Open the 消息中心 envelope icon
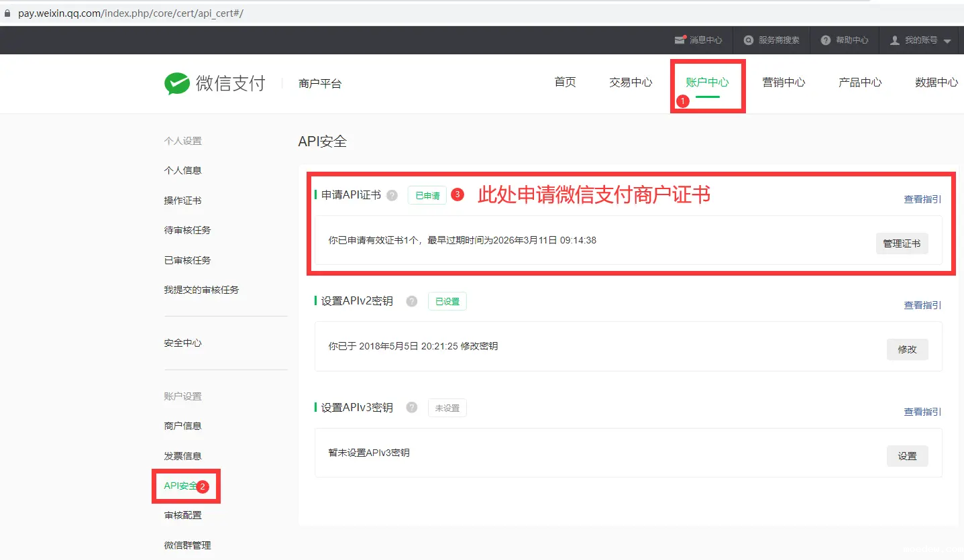Viewport: 964px width, 560px height. 680,40
